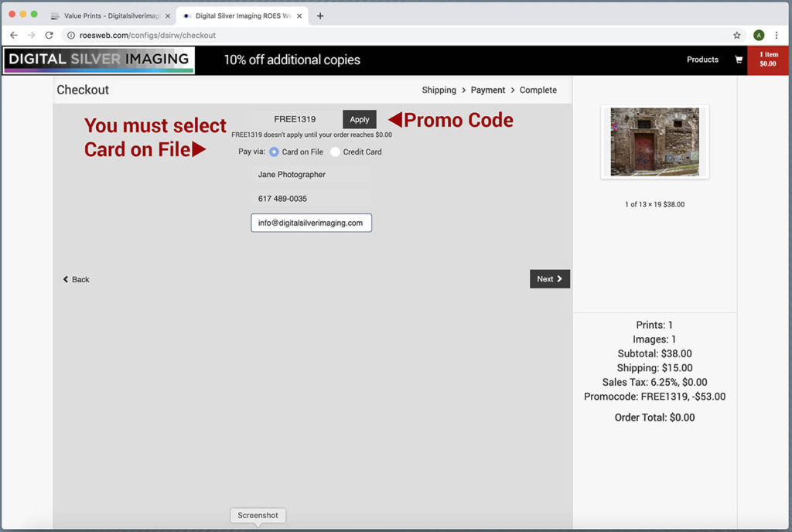Open a new browser tab

(x=320, y=15)
